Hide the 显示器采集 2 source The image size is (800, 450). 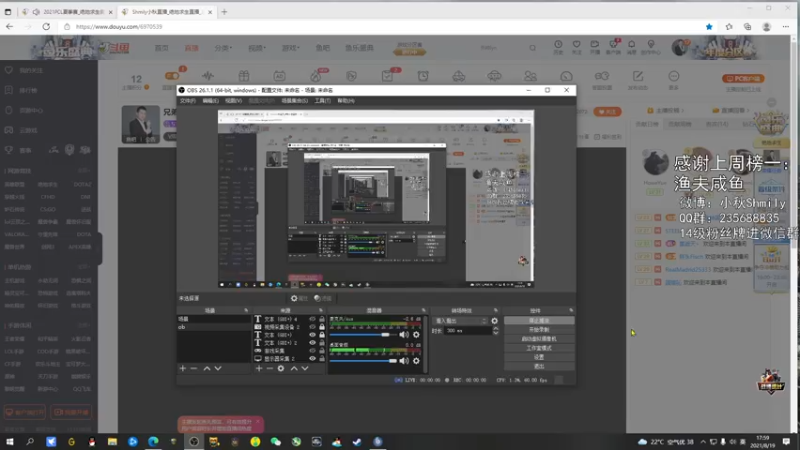(x=312, y=359)
